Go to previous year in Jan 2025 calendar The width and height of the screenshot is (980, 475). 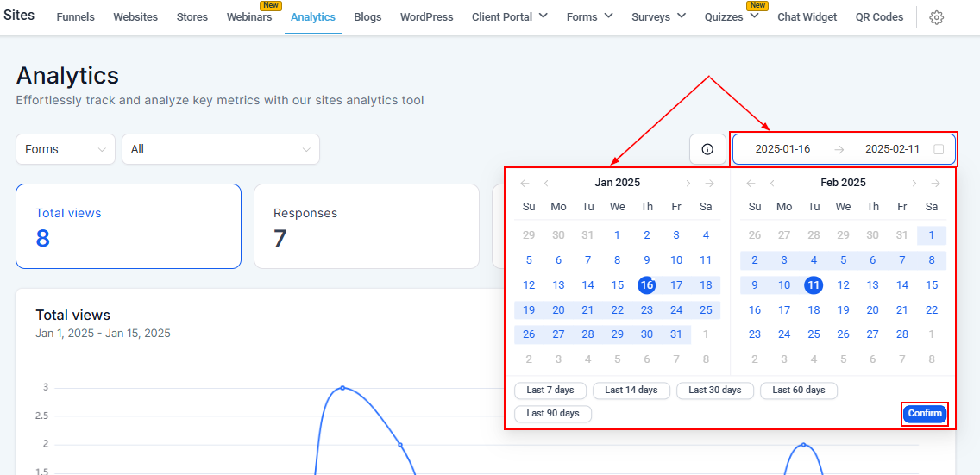point(525,183)
